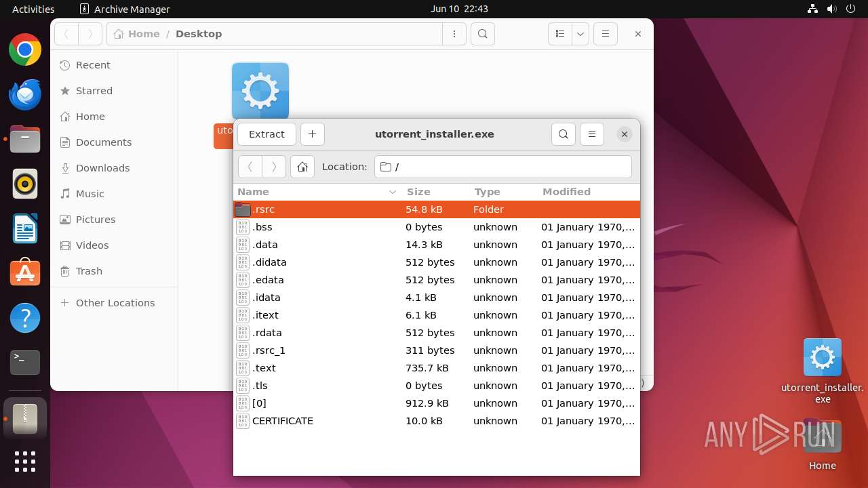The height and width of the screenshot is (488, 868).
Task: Show Applications grid in the dock
Action: click(x=25, y=462)
